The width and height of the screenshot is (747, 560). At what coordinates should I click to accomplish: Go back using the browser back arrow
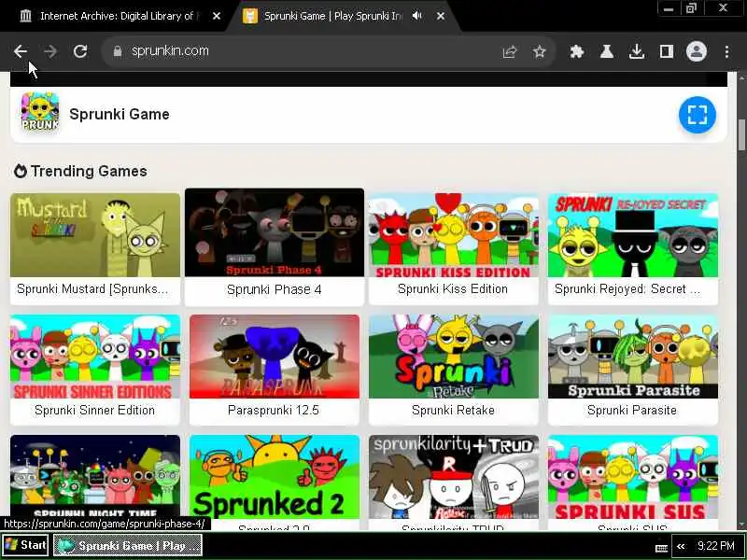(21, 51)
